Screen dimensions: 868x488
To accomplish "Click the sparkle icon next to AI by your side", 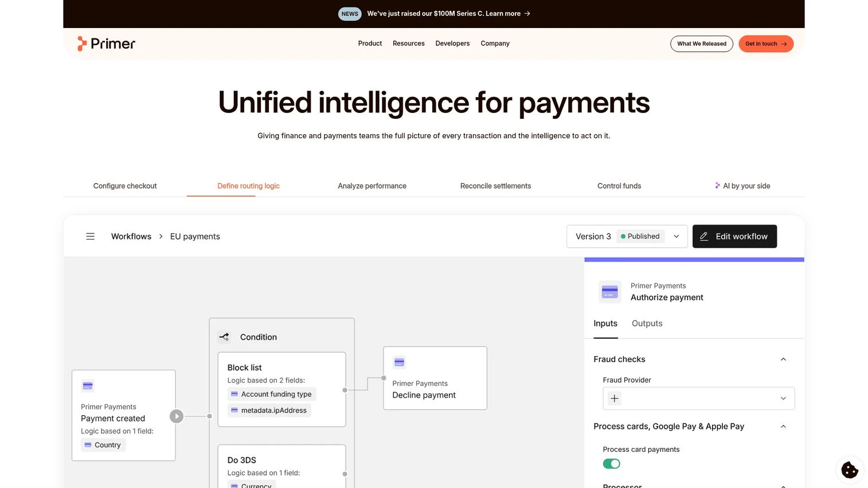I will pyautogui.click(x=717, y=185).
